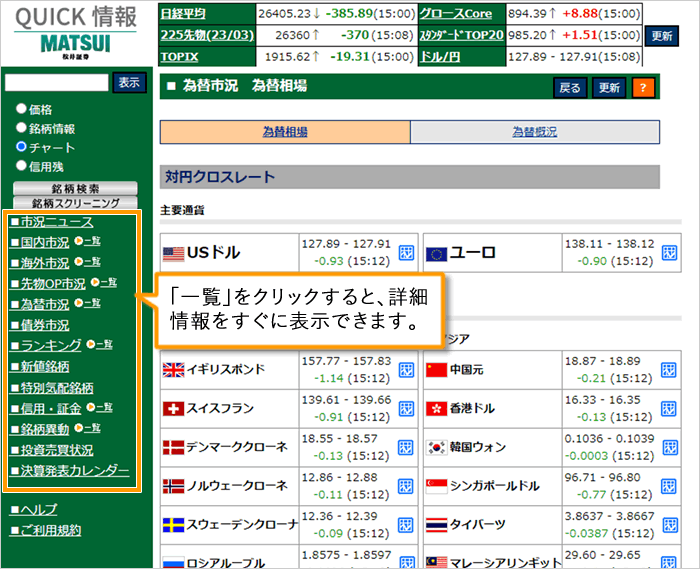Open chart icon for 韓国ウォン
This screenshot has width=700, height=569.
[670, 448]
